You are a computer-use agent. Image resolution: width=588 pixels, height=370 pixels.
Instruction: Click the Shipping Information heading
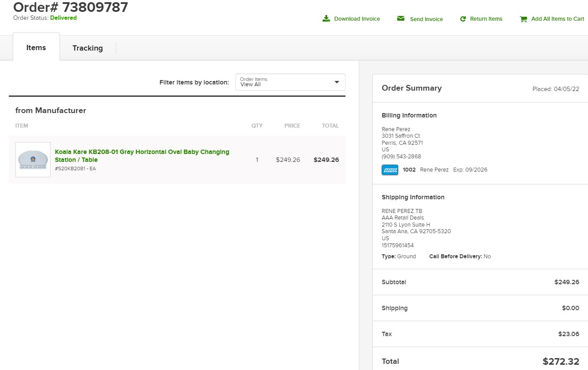(x=413, y=197)
